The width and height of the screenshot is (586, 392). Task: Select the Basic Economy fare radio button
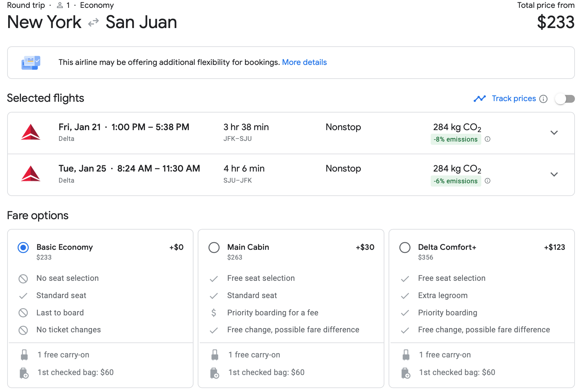coord(23,248)
